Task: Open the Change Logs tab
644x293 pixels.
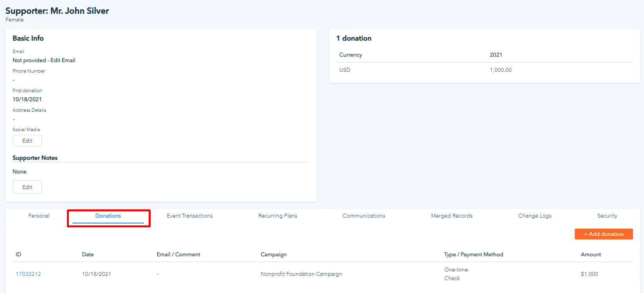Action: (535, 216)
